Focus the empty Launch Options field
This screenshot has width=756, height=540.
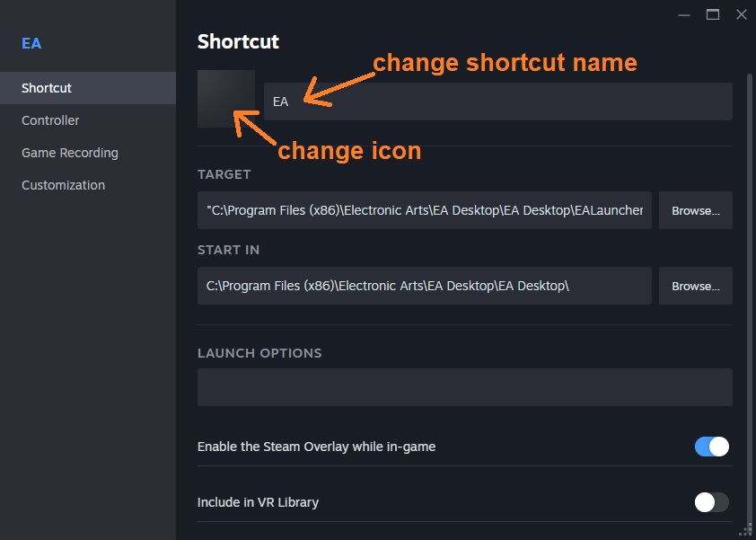[464, 387]
